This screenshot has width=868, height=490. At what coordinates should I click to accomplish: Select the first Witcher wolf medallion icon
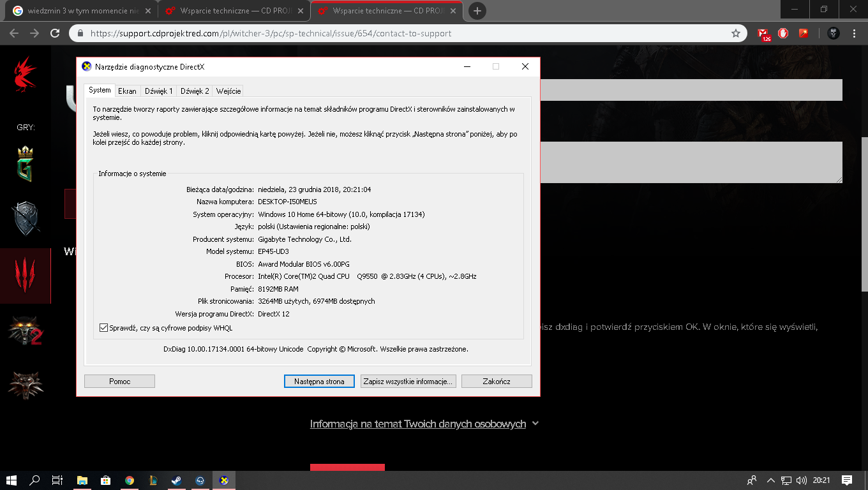tap(26, 384)
